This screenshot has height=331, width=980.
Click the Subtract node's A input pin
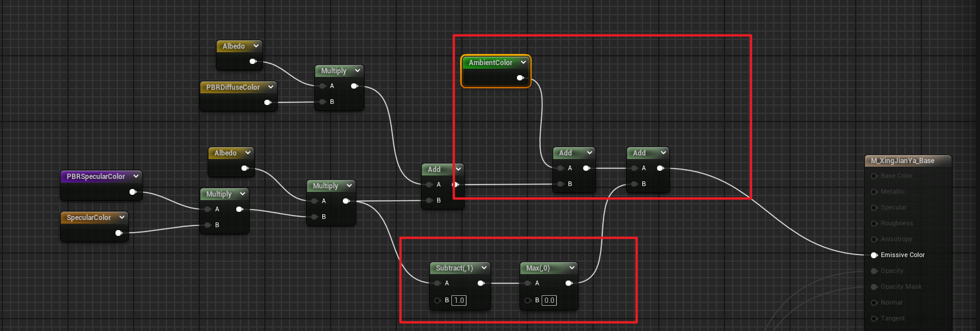coord(437,283)
